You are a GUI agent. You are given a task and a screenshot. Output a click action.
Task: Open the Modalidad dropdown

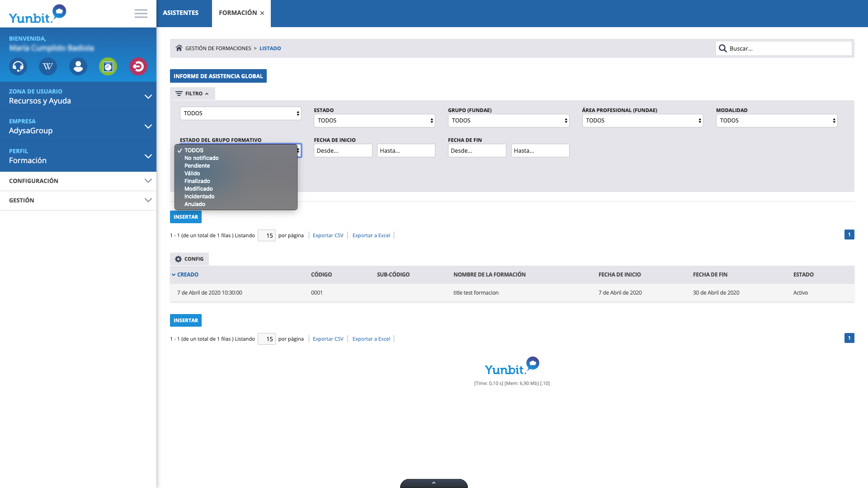(776, 121)
